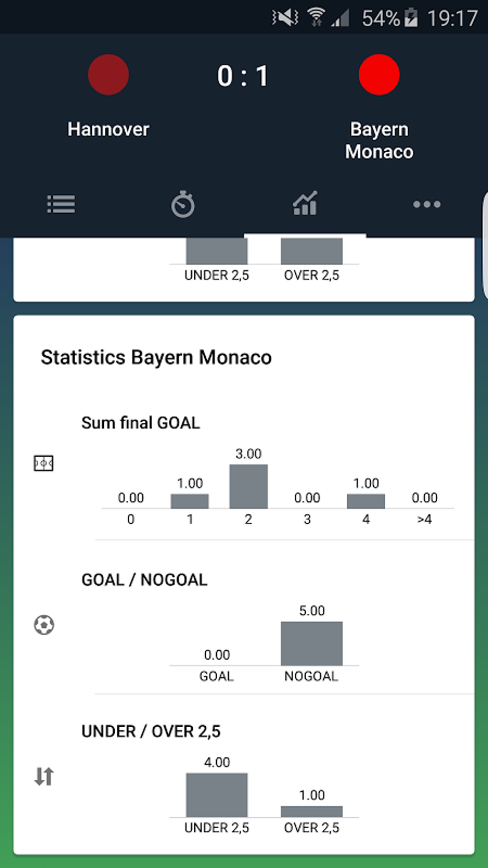Click the up-down arrows icon beside UNDER / OVER
The image size is (488, 868).
coord(44,776)
